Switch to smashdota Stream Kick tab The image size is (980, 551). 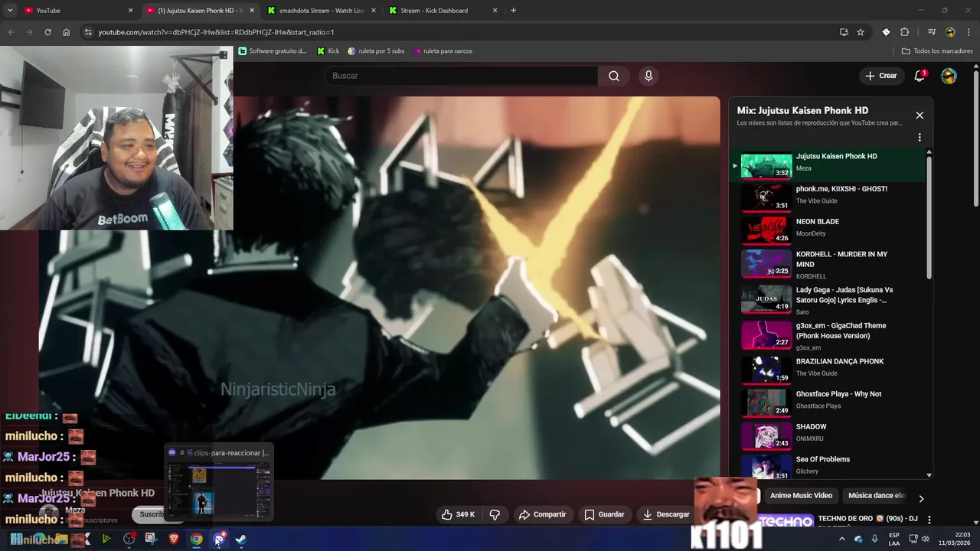(322, 11)
